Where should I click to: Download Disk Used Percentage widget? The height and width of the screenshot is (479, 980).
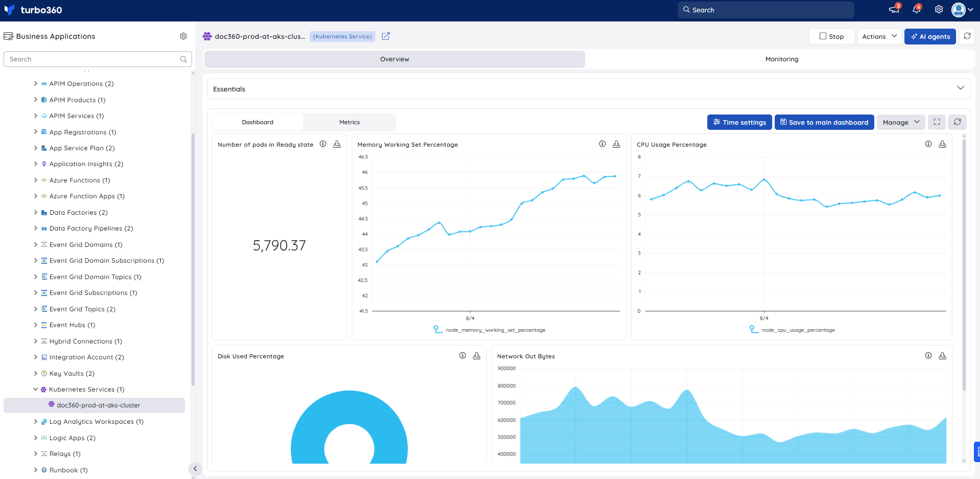(x=476, y=356)
